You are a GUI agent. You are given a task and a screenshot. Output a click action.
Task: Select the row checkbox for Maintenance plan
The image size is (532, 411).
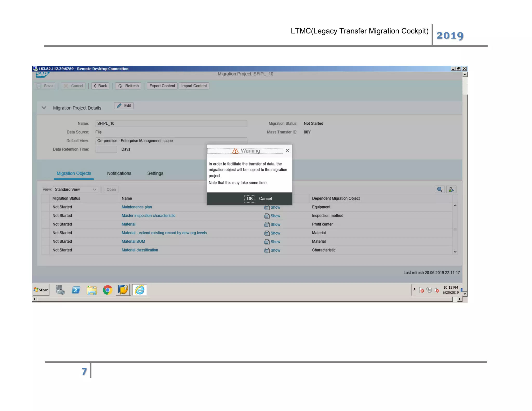point(45,207)
